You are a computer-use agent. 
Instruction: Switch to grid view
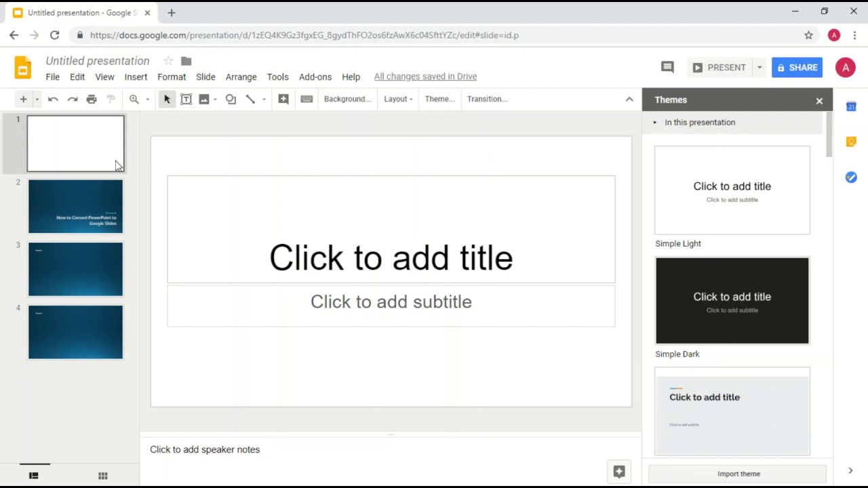tap(103, 476)
